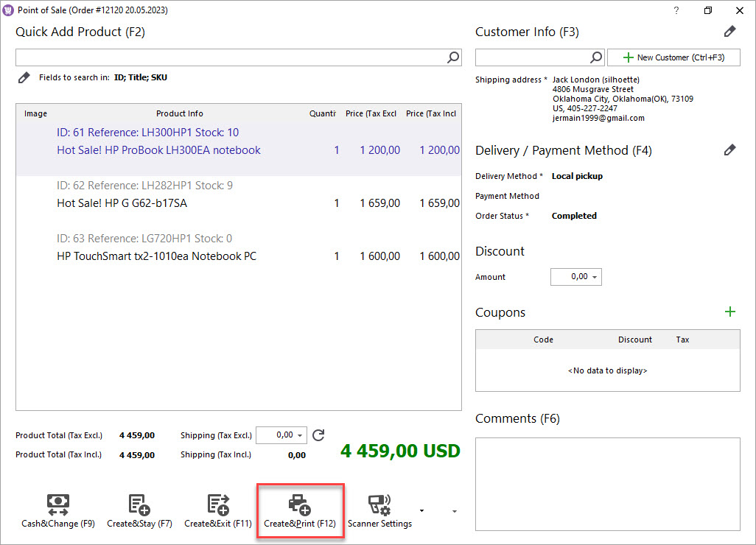Edit Delivery / Payment Method pencil icon
756x545 pixels.
tap(730, 150)
